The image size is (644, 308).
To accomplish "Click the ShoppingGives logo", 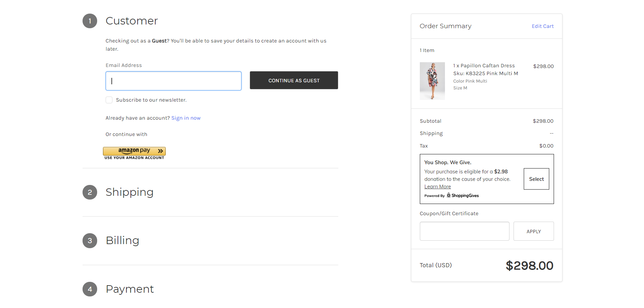I will pos(463,195).
